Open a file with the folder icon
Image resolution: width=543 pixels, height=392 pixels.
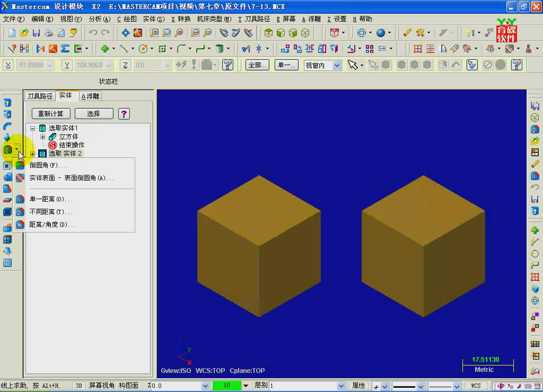(24, 33)
